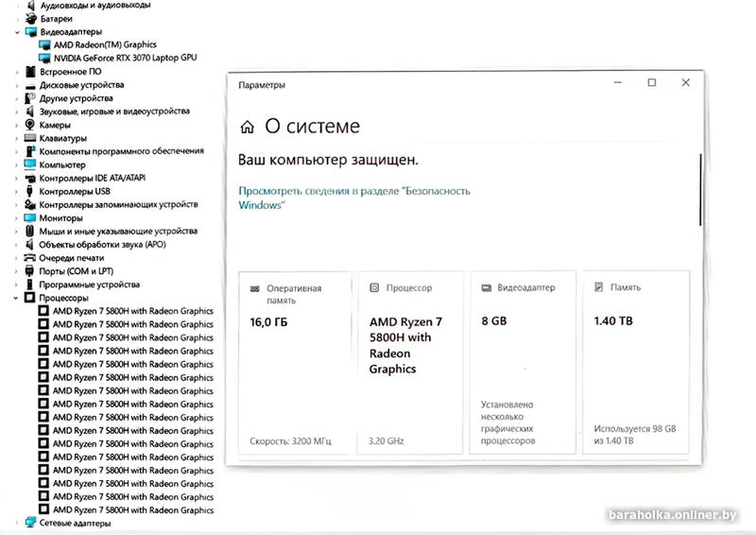
Task: Click the Дисковые устройства drive icon
Action: [x=30, y=85]
